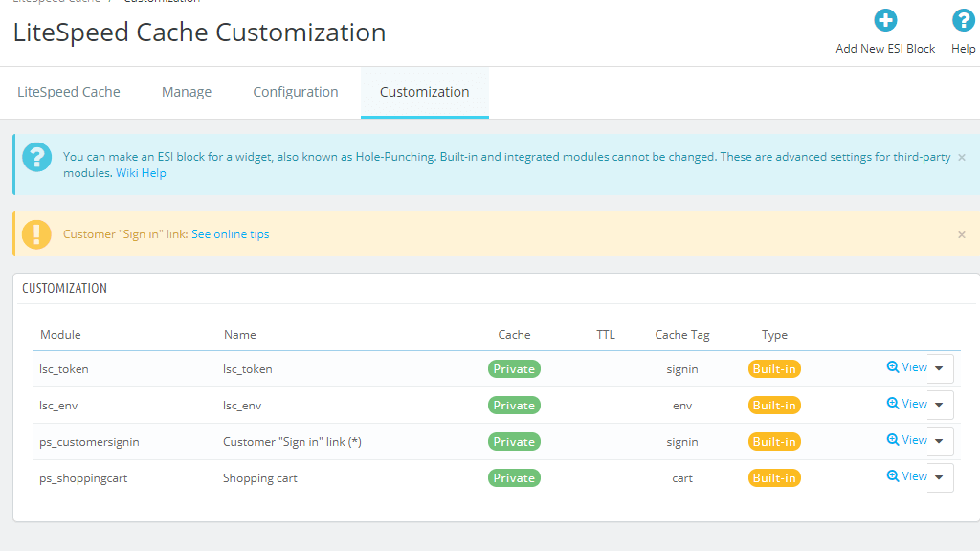Click the Cache column header
Image resolution: width=980 pixels, height=551 pixels.
(x=514, y=335)
